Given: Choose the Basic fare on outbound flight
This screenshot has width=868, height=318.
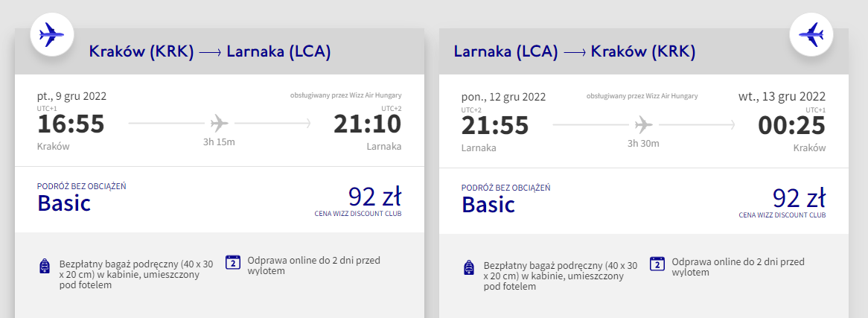Looking at the screenshot, I should coord(64,203).
